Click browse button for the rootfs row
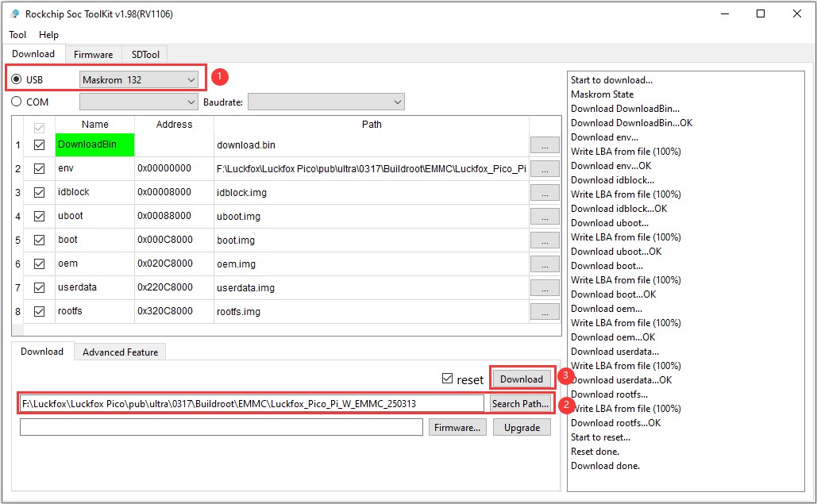 545,312
